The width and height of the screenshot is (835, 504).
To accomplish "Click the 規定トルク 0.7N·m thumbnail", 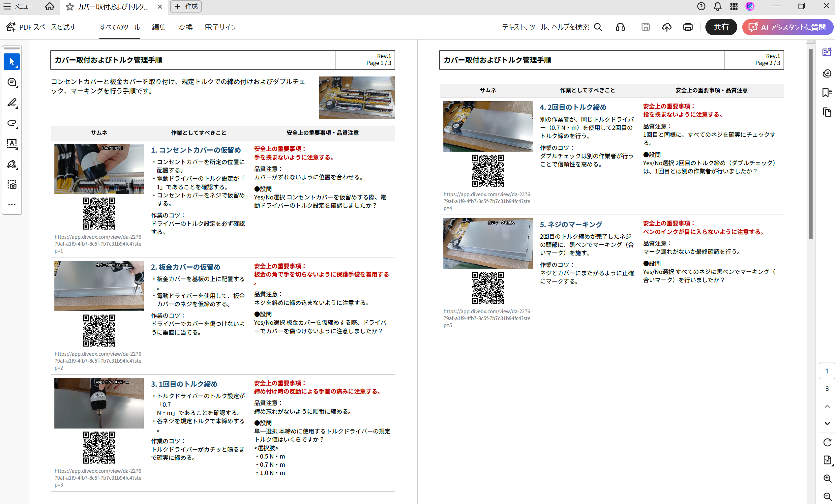I will tap(99, 403).
